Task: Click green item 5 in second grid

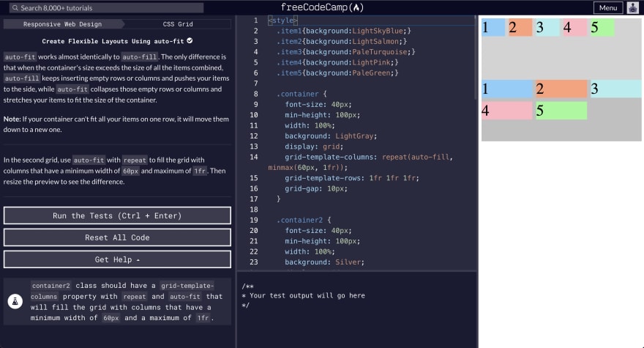Action: click(561, 111)
